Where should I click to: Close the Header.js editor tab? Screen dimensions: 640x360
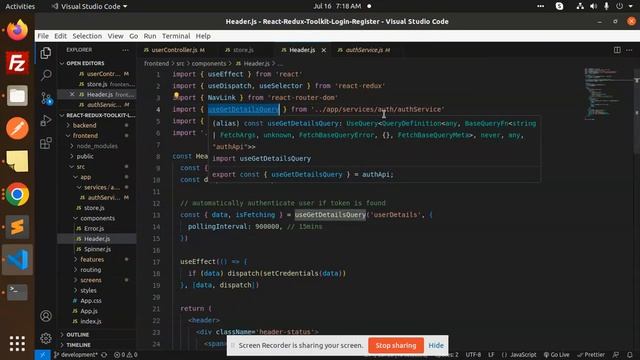324,50
